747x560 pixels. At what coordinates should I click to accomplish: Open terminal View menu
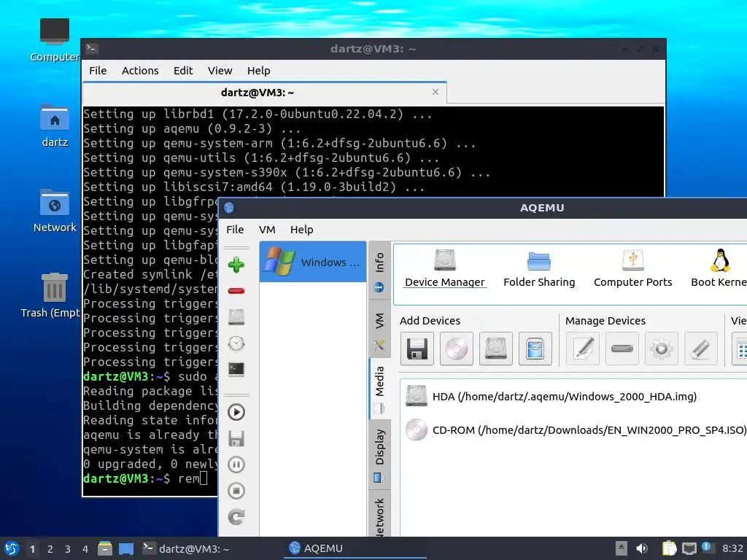point(220,71)
